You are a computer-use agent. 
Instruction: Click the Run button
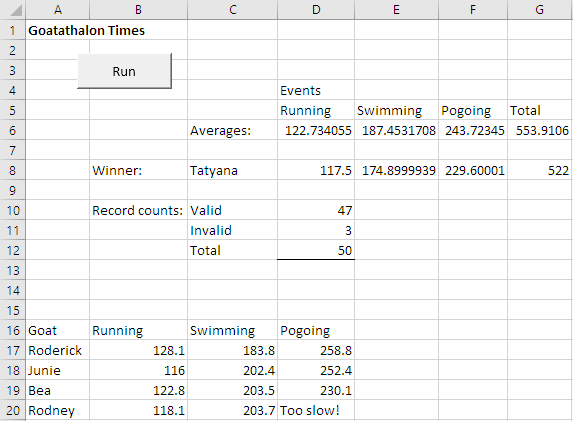pos(124,71)
